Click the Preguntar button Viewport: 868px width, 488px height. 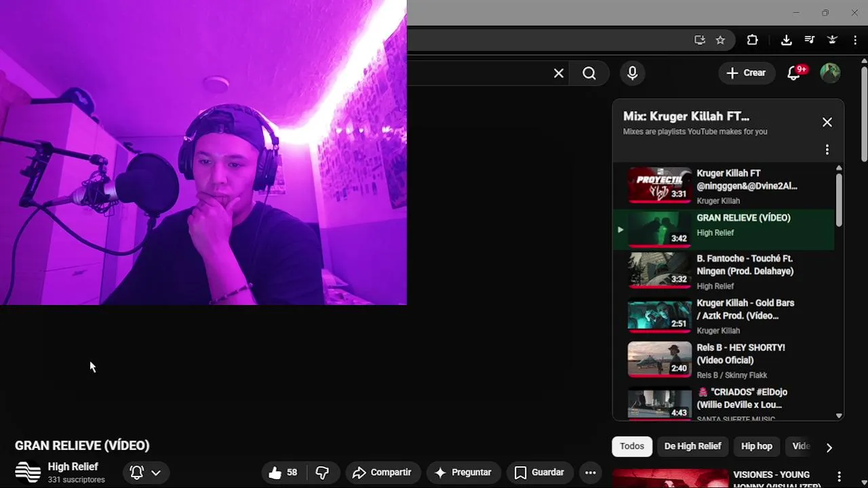(463, 472)
